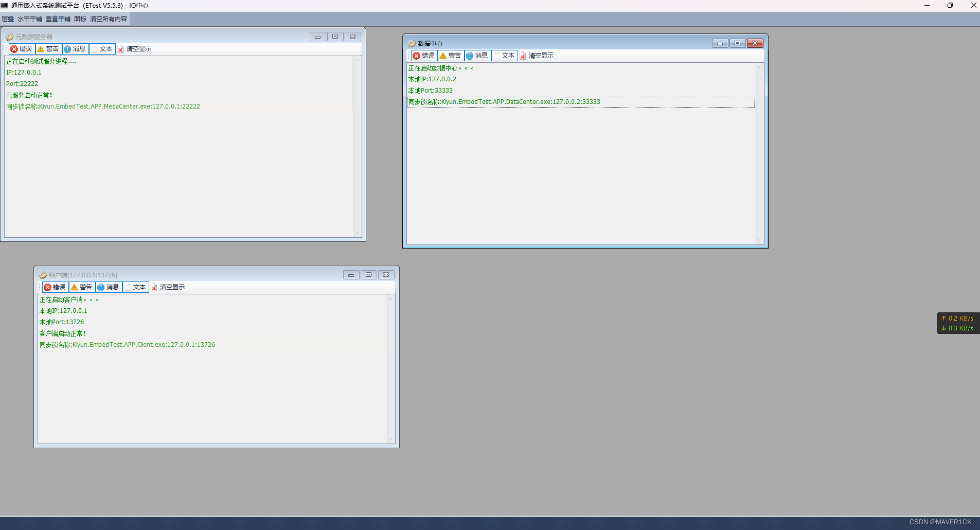This screenshot has height=530, width=980.
Task: Select 水平平铺 in the menu bar
Action: click(30, 19)
